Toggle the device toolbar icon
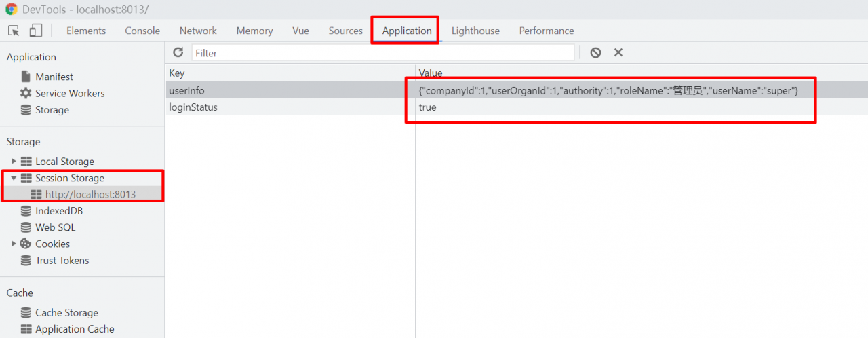 35,31
